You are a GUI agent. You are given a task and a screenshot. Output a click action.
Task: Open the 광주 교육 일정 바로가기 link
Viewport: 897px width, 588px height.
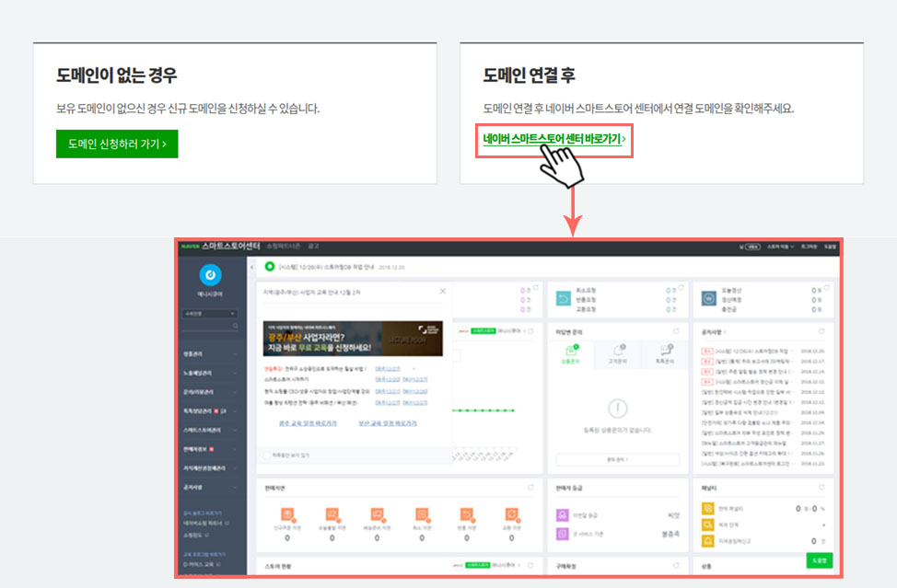pos(308,423)
